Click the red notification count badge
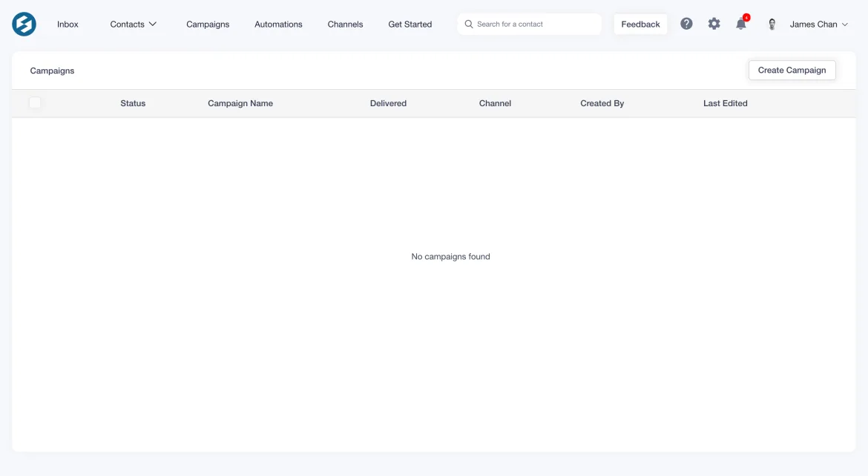 click(x=746, y=16)
